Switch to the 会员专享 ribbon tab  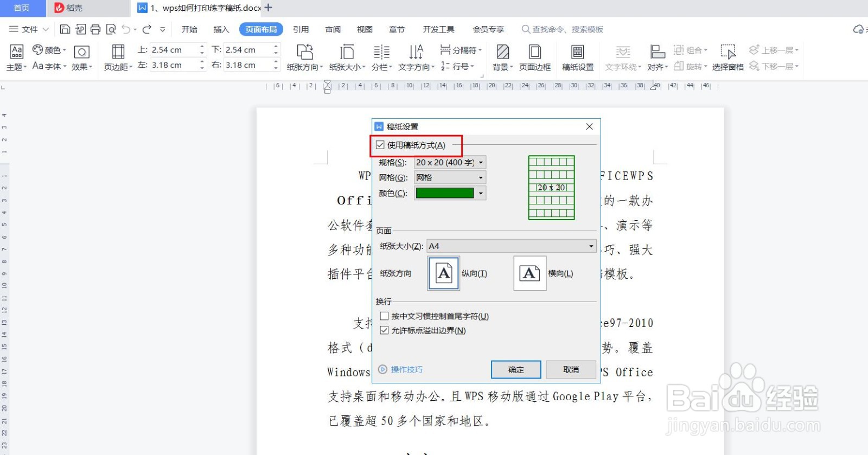coord(488,29)
